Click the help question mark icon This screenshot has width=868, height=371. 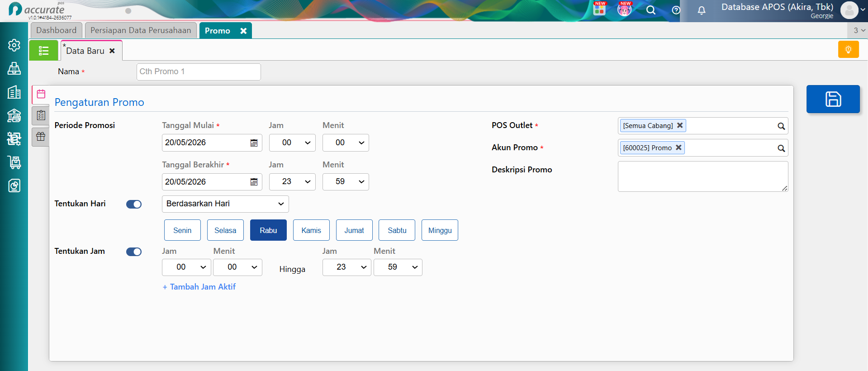[x=676, y=10]
